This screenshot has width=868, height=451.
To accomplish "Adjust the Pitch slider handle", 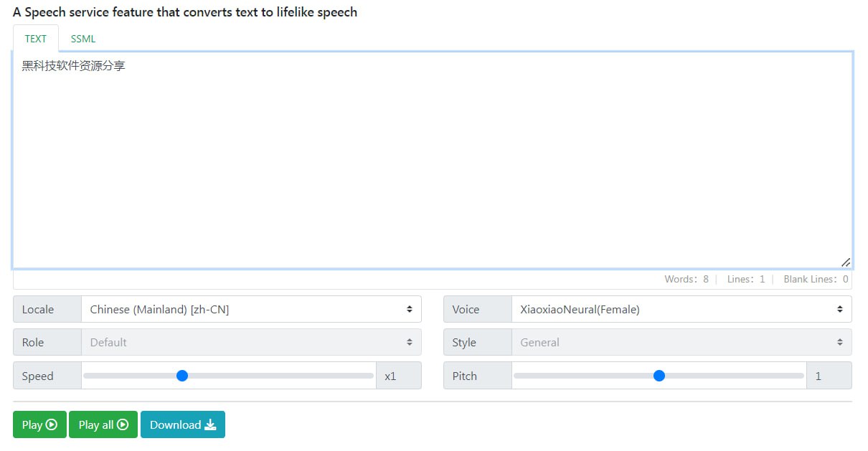I will (x=659, y=375).
